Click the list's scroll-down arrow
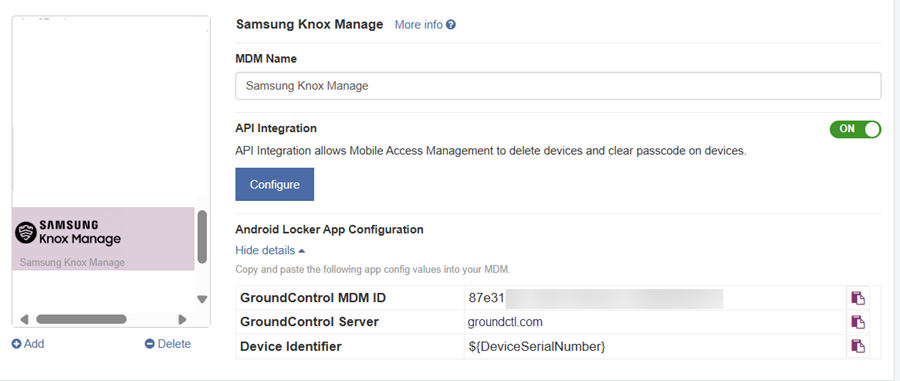Viewport: 900px width, 381px height. click(202, 299)
